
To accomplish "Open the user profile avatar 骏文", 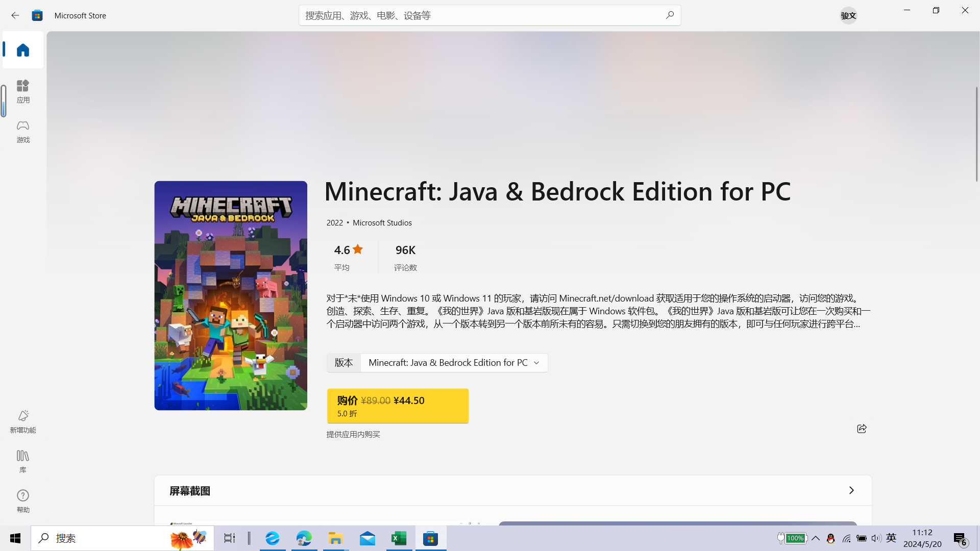I will (x=848, y=15).
